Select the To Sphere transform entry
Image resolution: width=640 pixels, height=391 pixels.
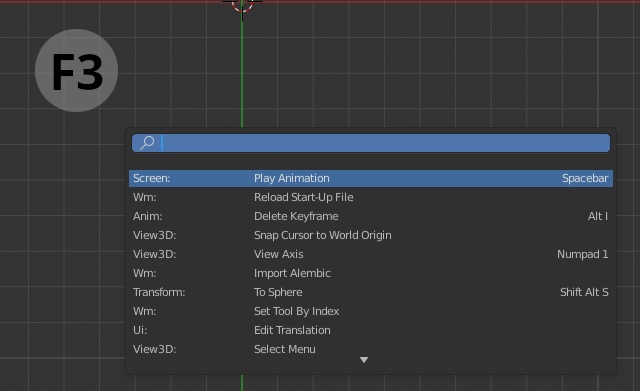tap(371, 292)
